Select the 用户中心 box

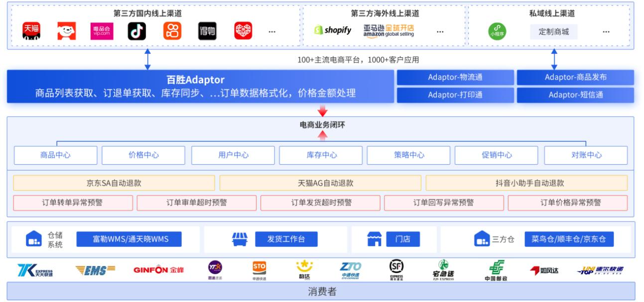(233, 155)
